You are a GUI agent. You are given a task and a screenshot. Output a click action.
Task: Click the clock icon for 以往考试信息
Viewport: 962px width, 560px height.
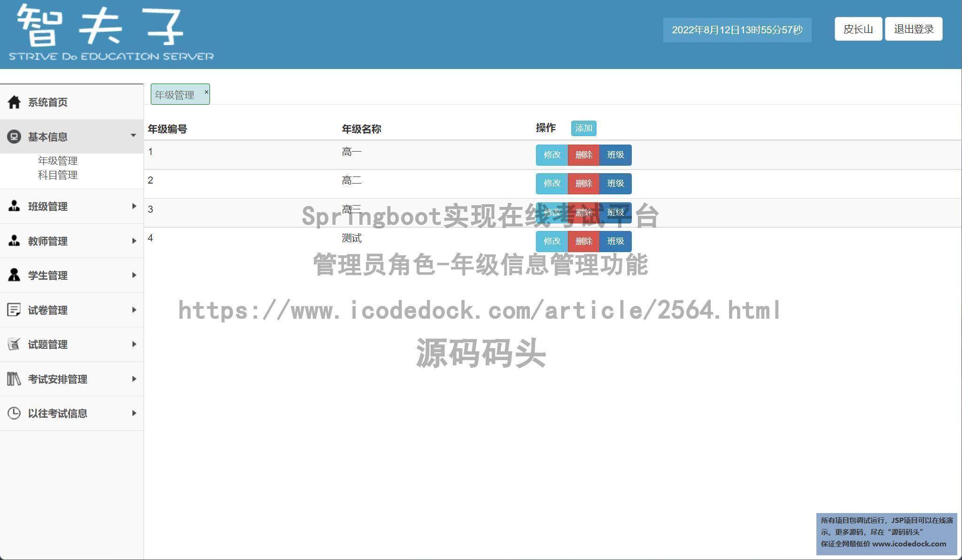point(14,413)
